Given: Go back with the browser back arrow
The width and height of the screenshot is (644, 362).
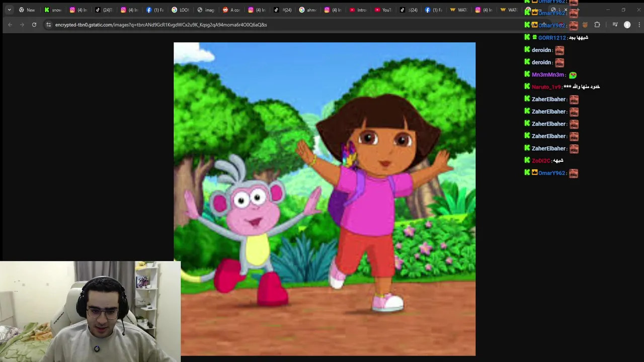Looking at the screenshot, I should tap(10, 25).
